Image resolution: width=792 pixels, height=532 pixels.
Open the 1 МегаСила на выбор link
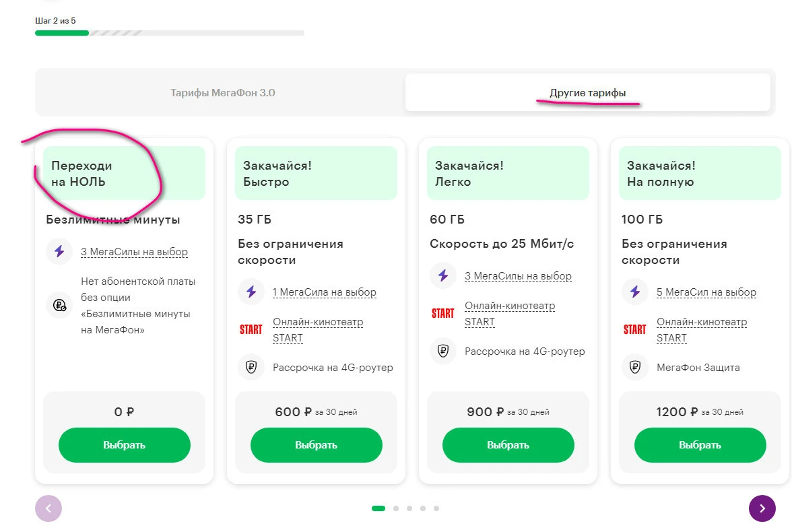325,292
